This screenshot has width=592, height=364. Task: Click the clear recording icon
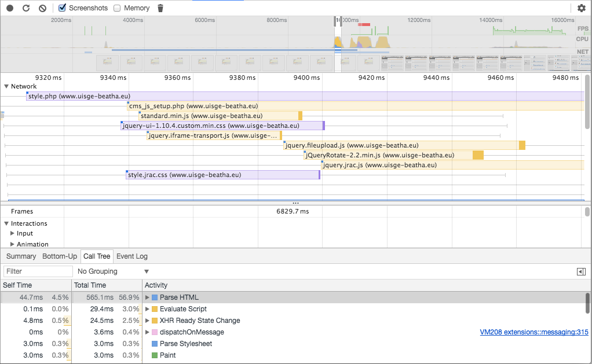tap(42, 8)
